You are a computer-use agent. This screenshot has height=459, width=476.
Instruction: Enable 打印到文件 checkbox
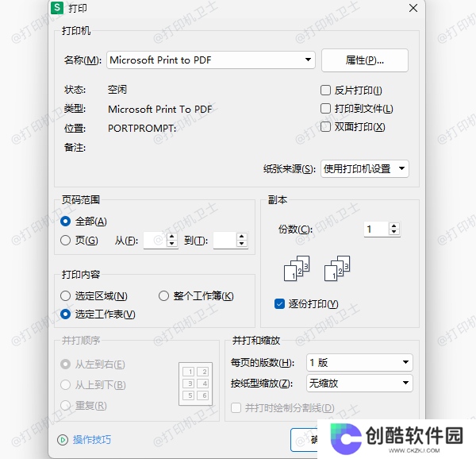pyautogui.click(x=325, y=109)
